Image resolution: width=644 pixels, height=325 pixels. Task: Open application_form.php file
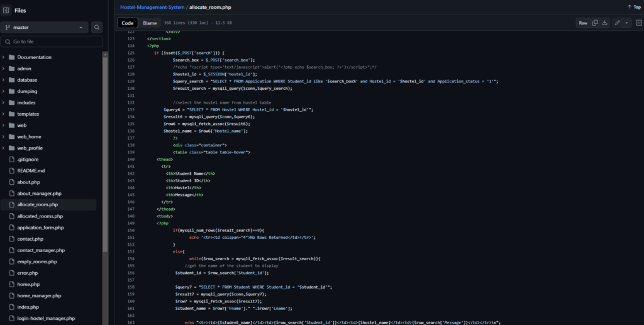click(40, 228)
